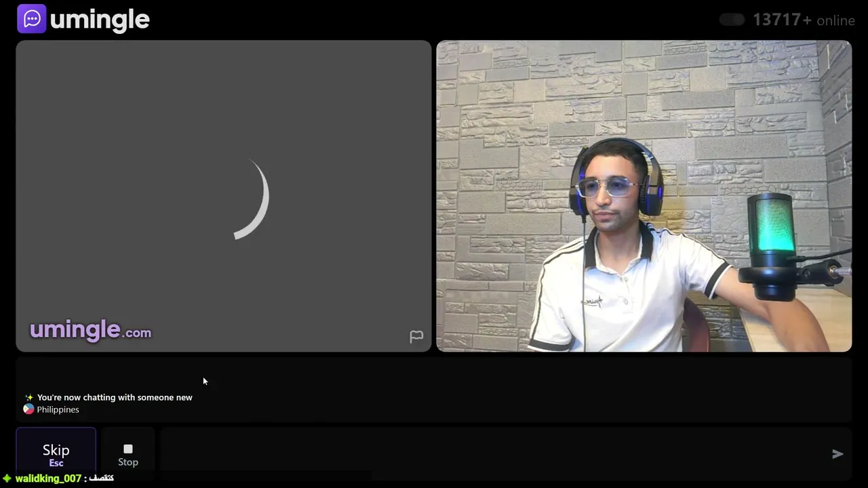The image size is (868, 488).
Task: Click the "Philippines" country label
Action: pyautogui.click(x=58, y=409)
